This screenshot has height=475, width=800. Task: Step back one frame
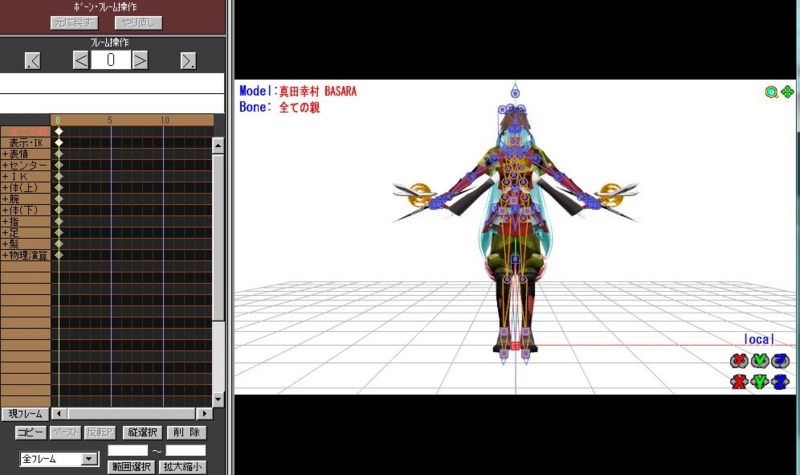[x=81, y=60]
